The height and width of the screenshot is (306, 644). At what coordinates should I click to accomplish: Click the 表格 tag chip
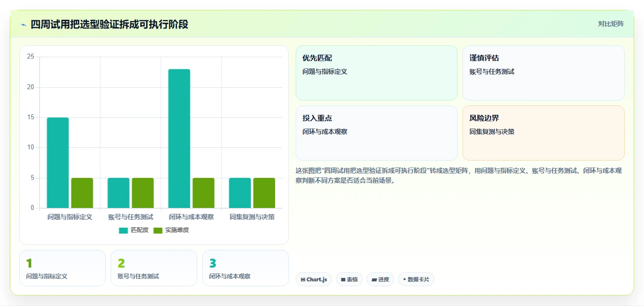pyautogui.click(x=349, y=279)
